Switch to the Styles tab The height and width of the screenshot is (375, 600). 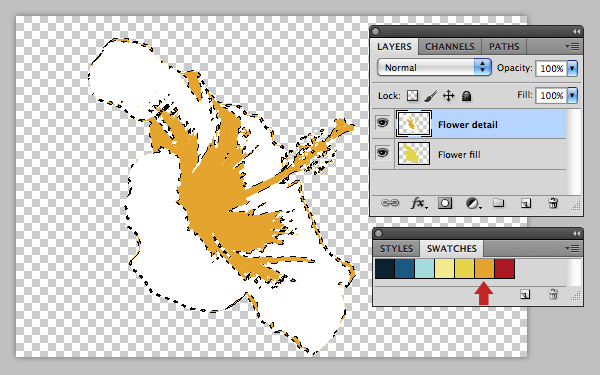click(396, 249)
